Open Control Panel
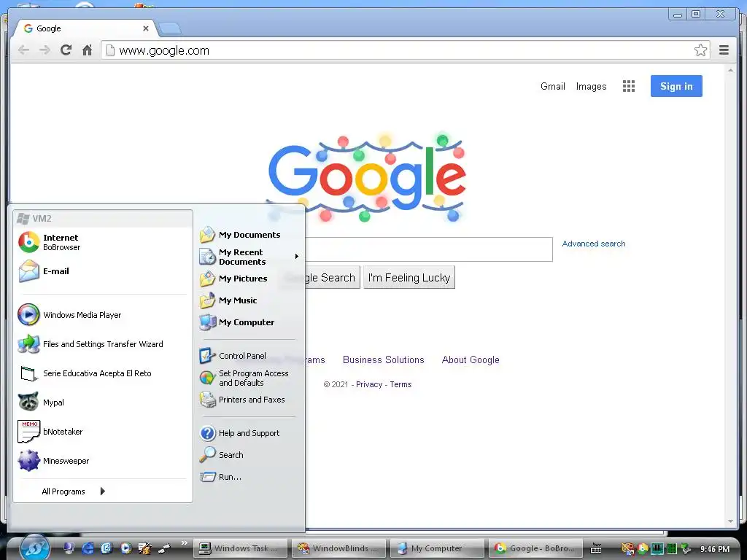 click(250, 356)
